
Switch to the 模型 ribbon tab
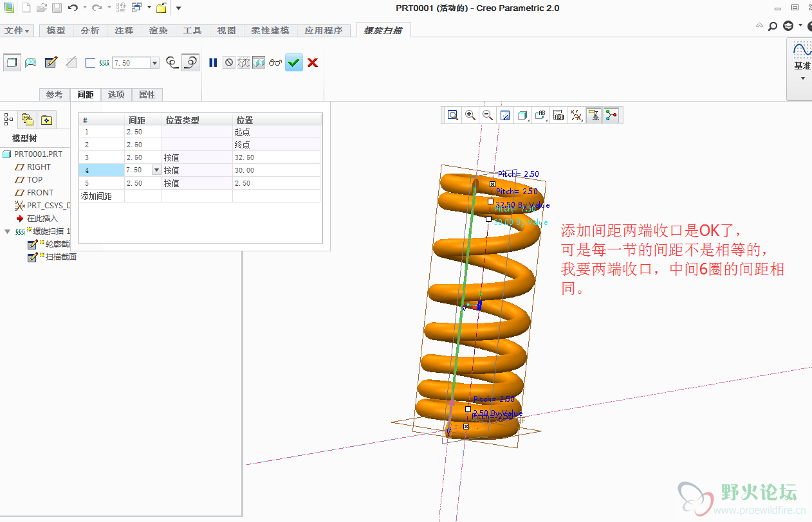pos(56,30)
